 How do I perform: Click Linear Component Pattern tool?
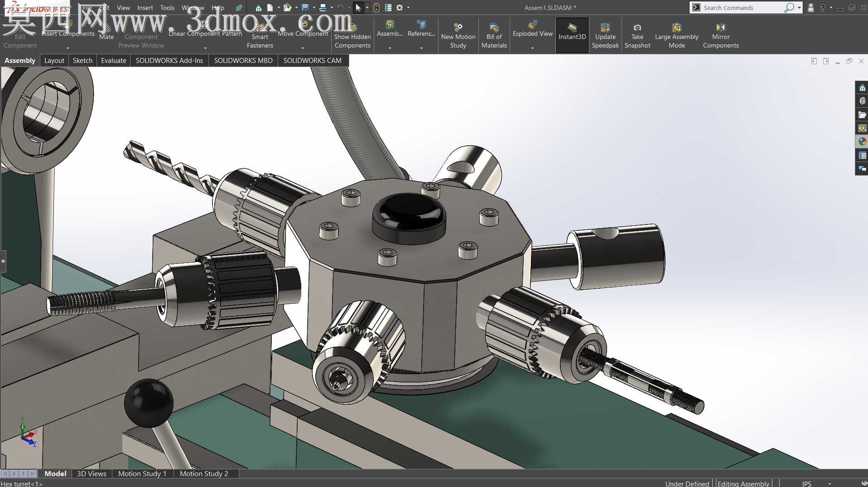click(205, 29)
